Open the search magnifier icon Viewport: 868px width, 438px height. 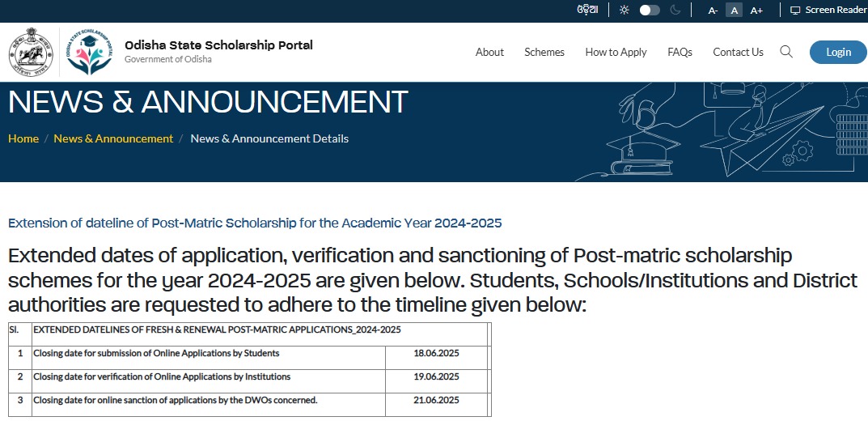(786, 52)
